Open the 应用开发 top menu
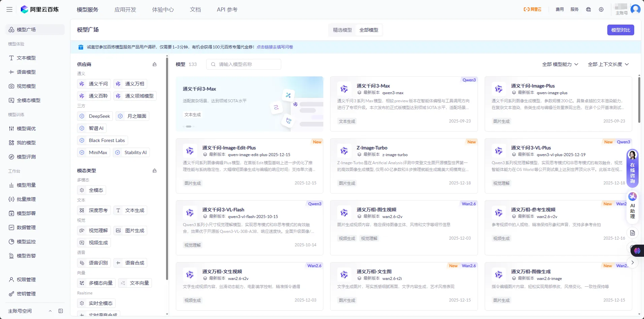Viewport: 644px width, 319px height. click(125, 9)
